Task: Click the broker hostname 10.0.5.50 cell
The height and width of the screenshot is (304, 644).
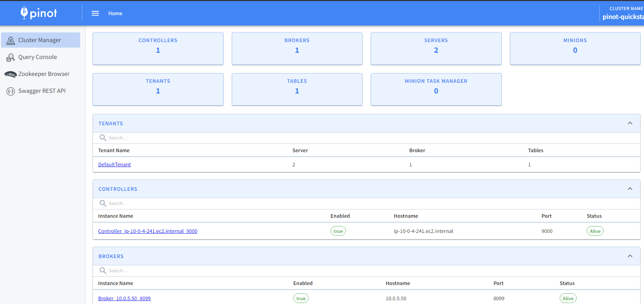Action: pos(396,298)
